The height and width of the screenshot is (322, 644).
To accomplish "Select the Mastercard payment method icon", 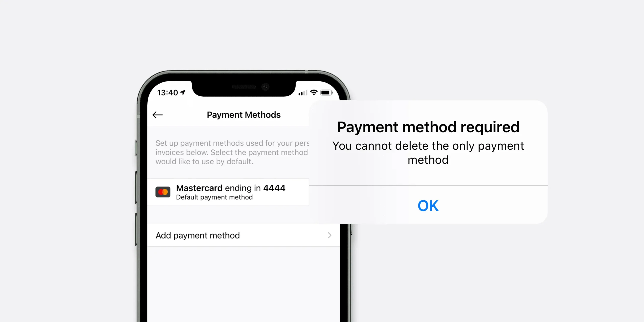I will point(162,192).
